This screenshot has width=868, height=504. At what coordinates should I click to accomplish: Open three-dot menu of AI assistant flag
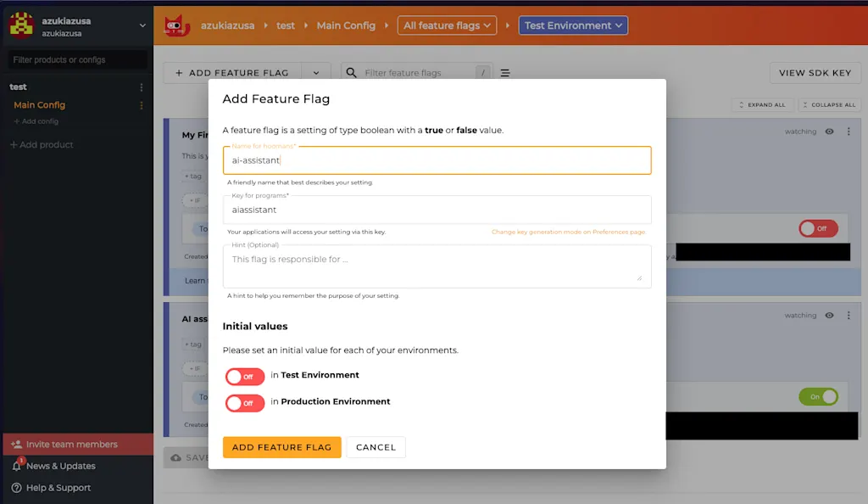(x=849, y=315)
